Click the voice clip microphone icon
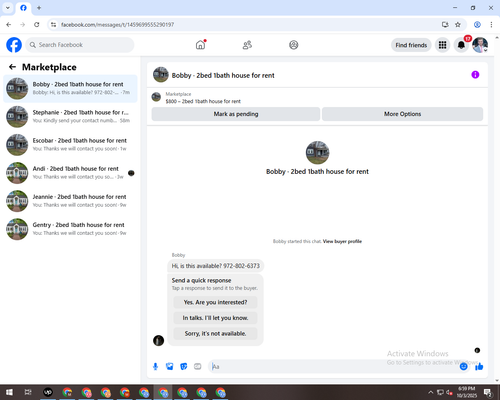 [155, 367]
